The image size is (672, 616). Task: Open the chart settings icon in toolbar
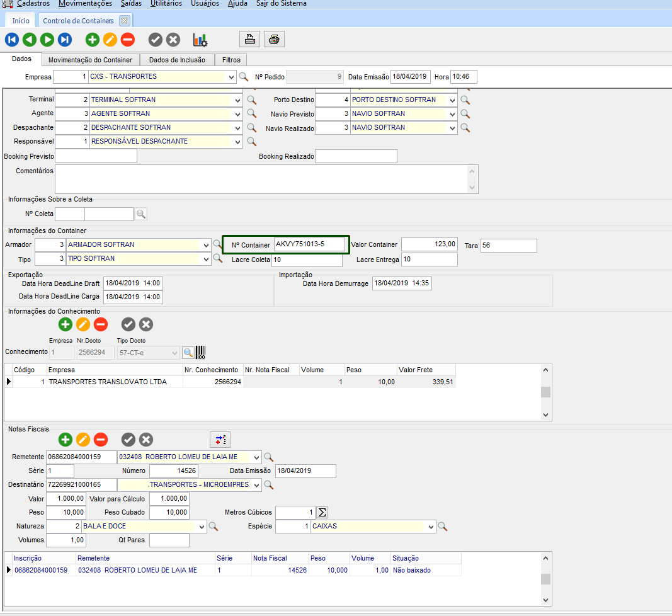[200, 40]
